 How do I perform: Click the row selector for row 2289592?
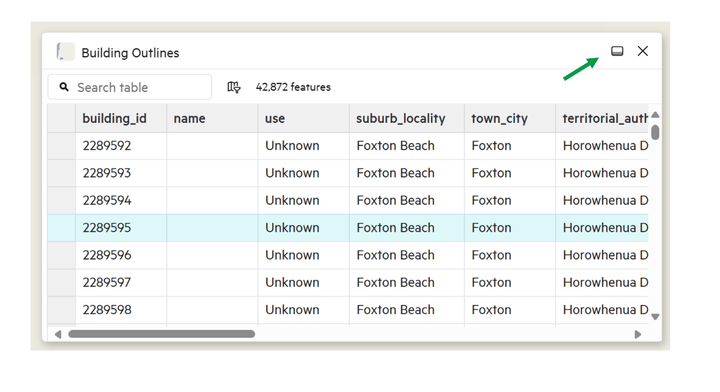tap(62, 146)
